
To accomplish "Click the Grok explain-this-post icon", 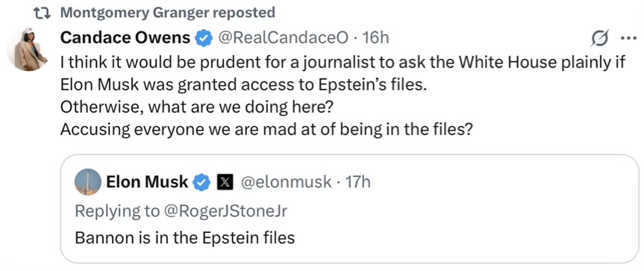I will pos(599,39).
